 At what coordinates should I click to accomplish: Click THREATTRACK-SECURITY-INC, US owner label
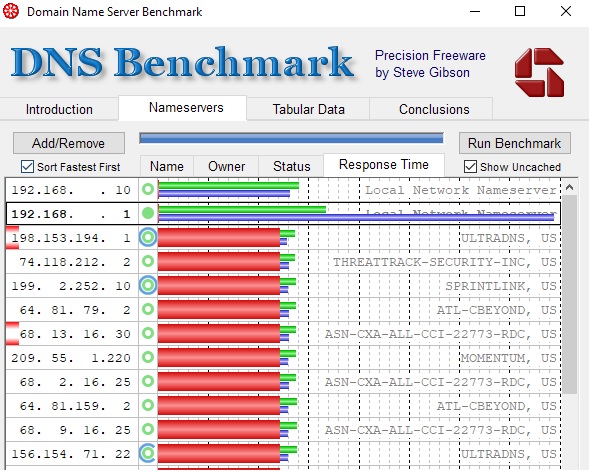point(445,262)
